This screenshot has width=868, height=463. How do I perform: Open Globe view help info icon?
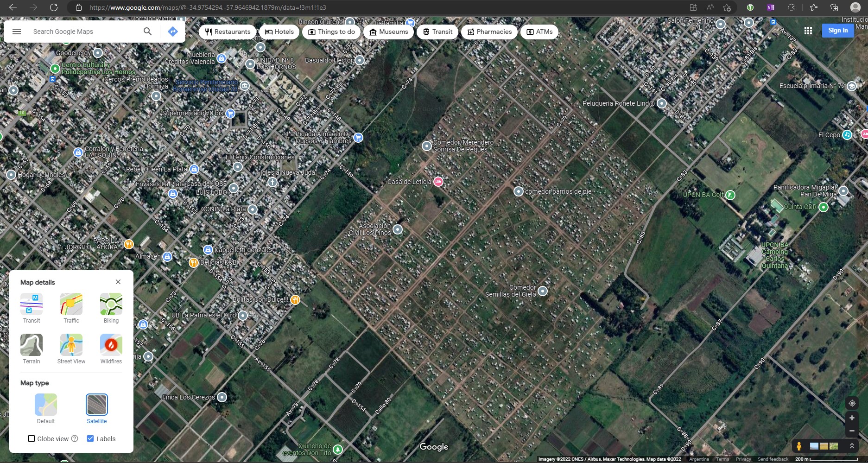point(75,438)
